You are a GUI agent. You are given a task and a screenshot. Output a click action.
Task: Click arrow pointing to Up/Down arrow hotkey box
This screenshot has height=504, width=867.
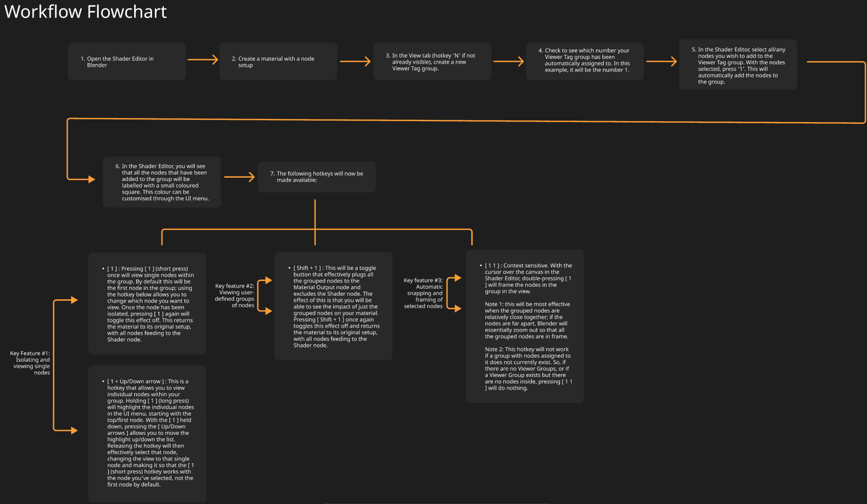[x=73, y=430]
